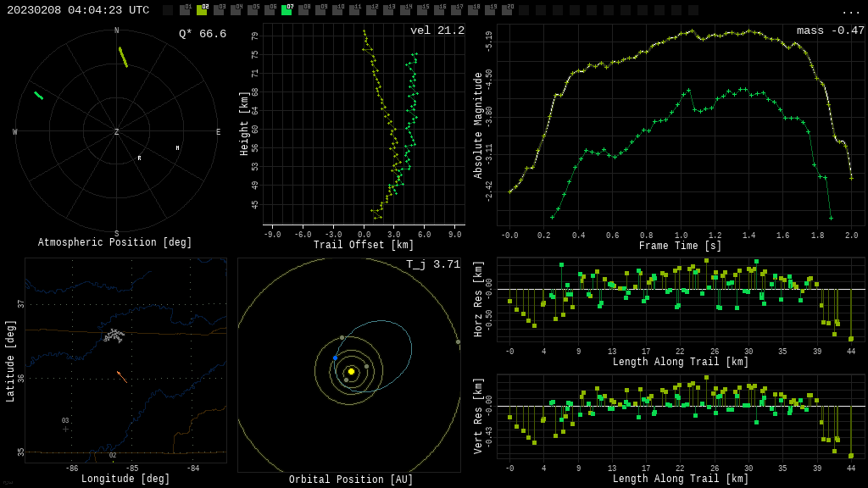Click the Q* 66.6 readout
Screen dimensions: 868x488
[x=202, y=34]
